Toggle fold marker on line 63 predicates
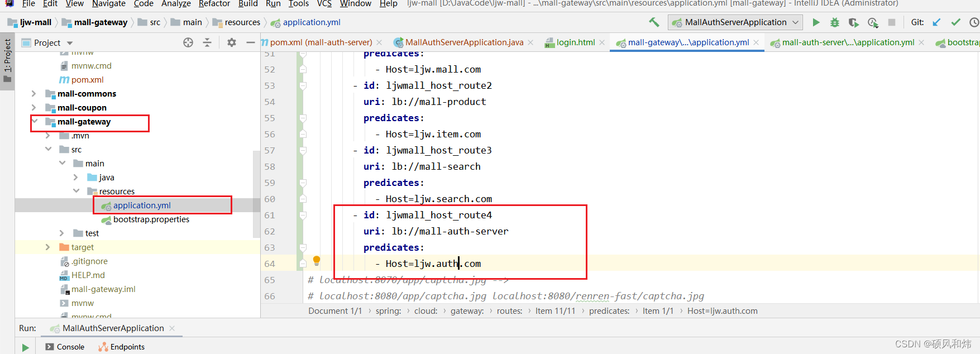The height and width of the screenshot is (354, 980). point(303,248)
